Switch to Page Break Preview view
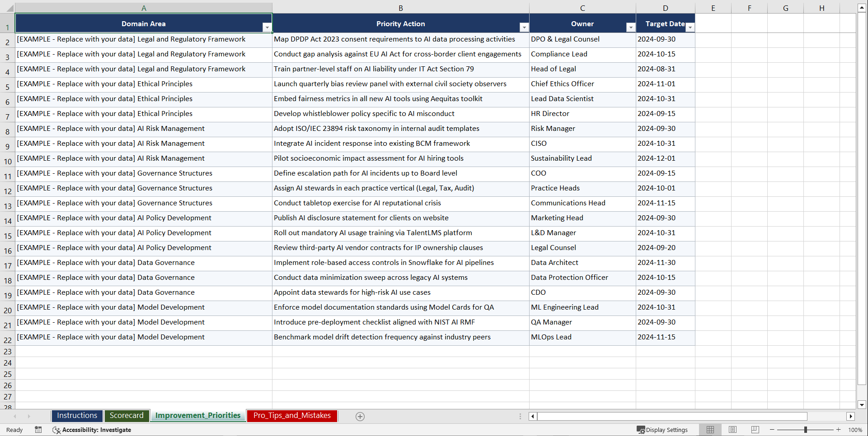The width and height of the screenshot is (868, 436). (755, 430)
